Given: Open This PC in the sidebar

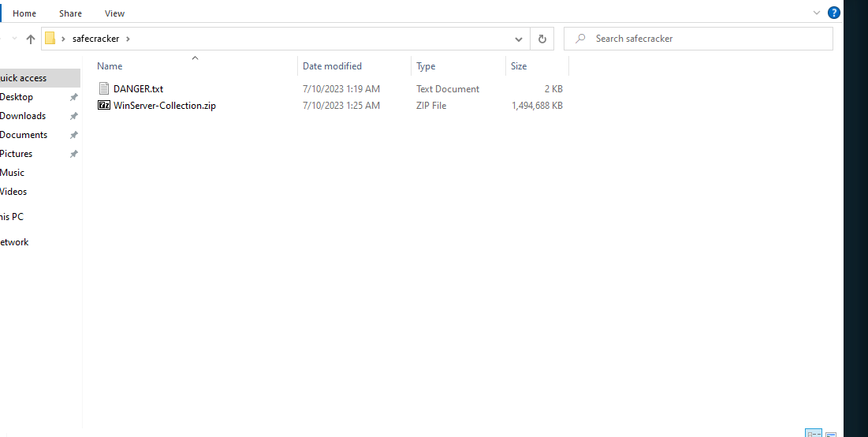Looking at the screenshot, I should point(12,217).
